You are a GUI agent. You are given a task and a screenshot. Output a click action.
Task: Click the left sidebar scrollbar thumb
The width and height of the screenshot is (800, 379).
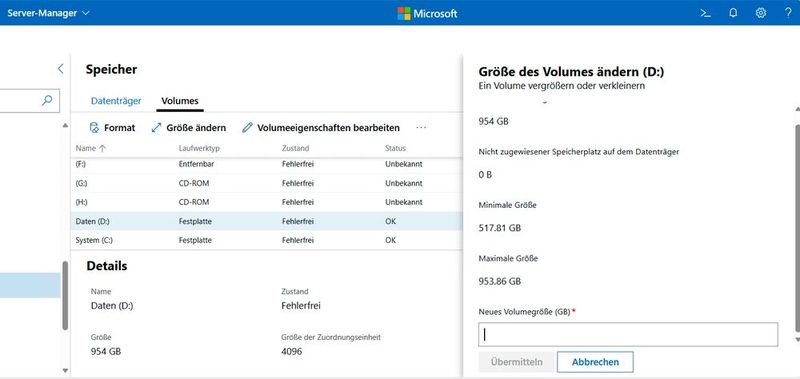click(65, 296)
